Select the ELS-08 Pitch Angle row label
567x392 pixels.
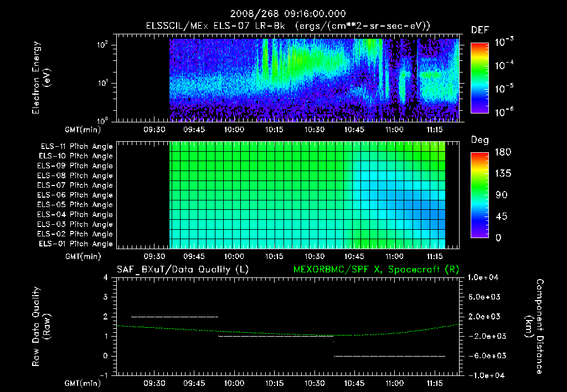[x=75, y=176]
